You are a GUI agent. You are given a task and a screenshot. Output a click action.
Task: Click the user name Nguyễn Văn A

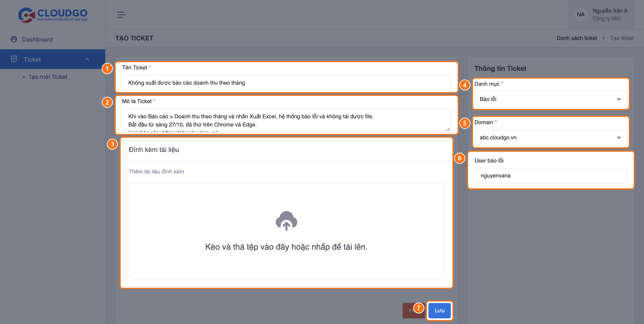click(610, 11)
